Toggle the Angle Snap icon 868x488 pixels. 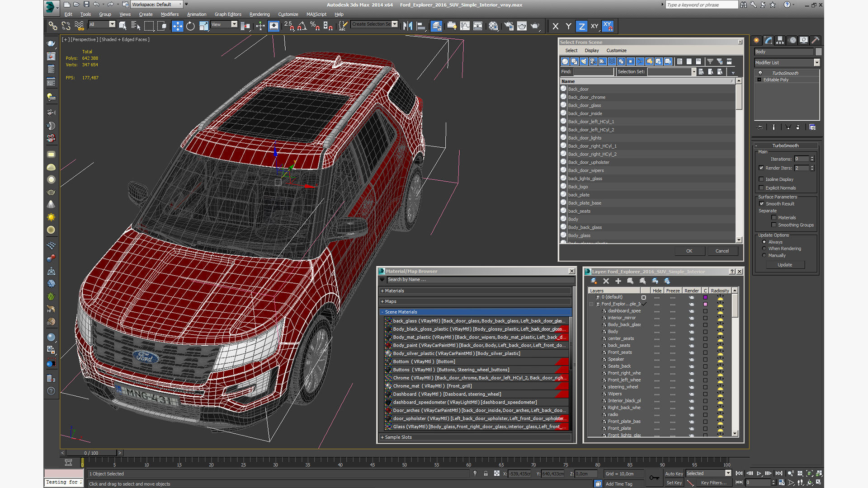tap(302, 26)
